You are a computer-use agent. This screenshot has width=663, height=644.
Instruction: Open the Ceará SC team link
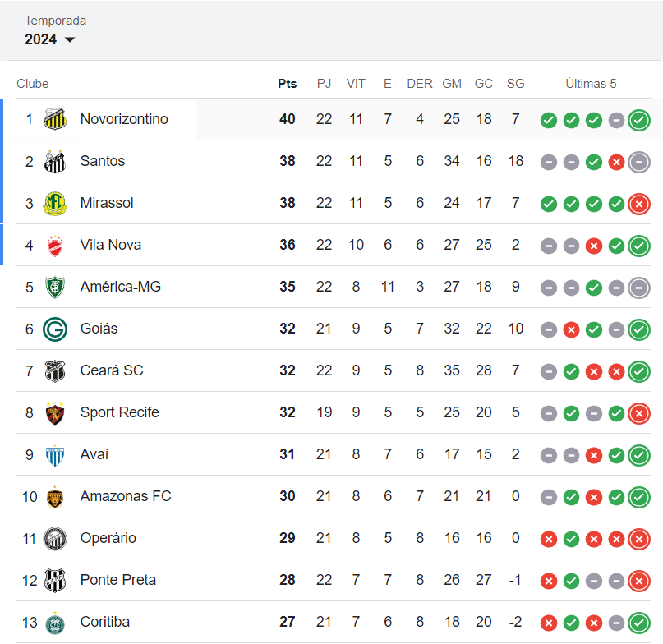coord(112,370)
